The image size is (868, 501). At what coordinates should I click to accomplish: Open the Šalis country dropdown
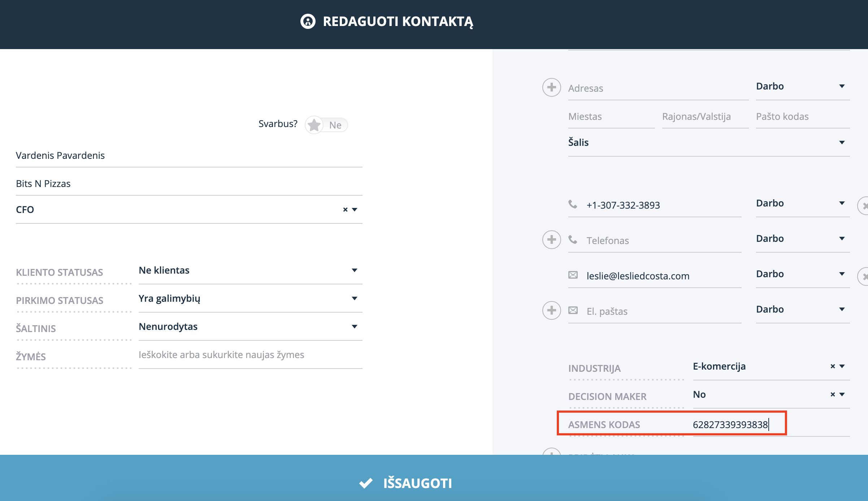click(709, 143)
